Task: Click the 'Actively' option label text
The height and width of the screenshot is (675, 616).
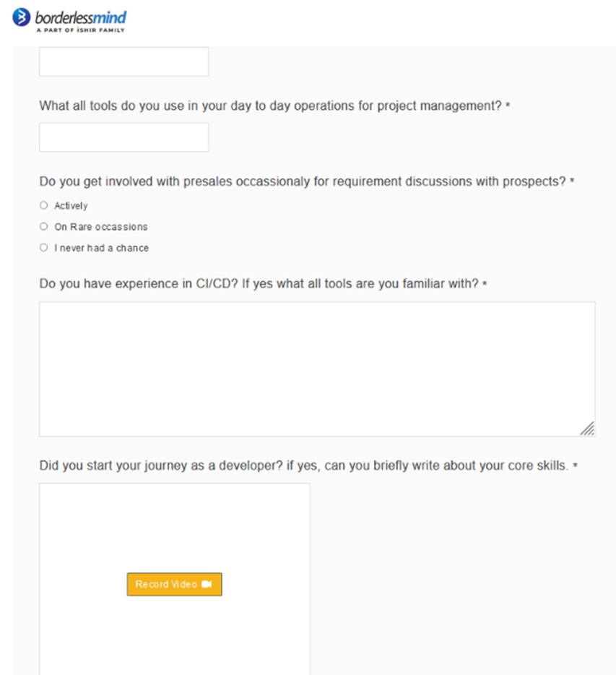Action: tap(71, 206)
